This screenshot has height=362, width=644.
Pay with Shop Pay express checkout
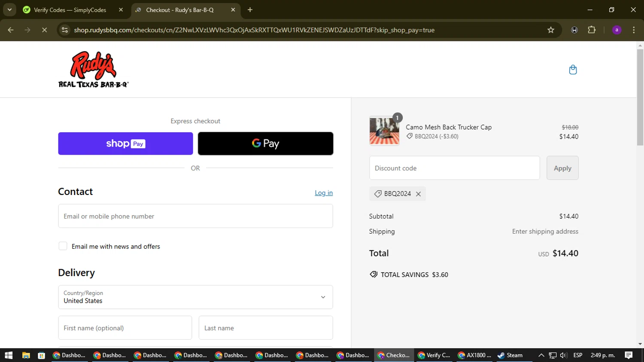coord(125,143)
